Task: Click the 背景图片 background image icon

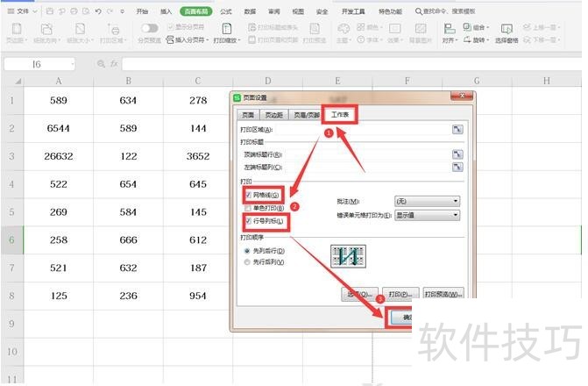Action: [x=421, y=29]
